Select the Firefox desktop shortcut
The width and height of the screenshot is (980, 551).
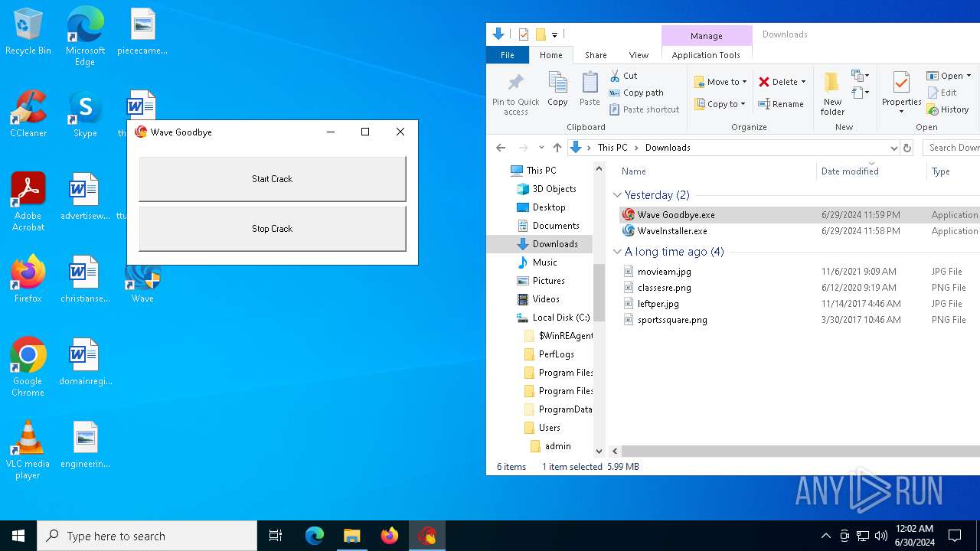tap(28, 279)
